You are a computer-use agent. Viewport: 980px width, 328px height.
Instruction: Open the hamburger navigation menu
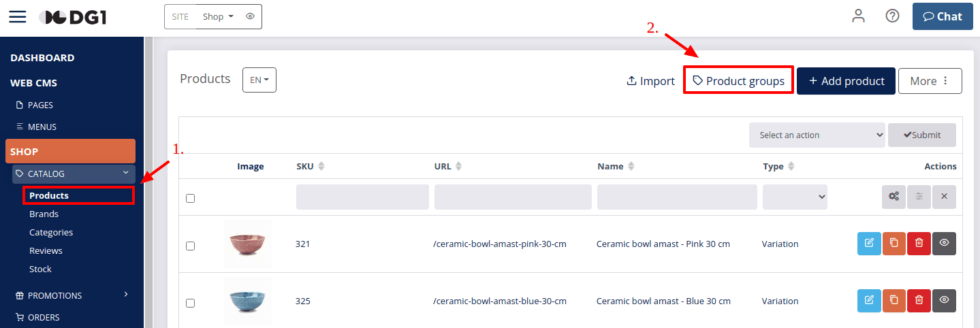coord(18,16)
